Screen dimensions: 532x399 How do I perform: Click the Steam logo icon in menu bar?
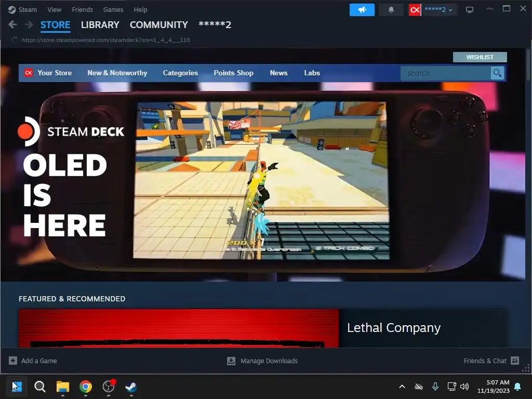click(12, 9)
